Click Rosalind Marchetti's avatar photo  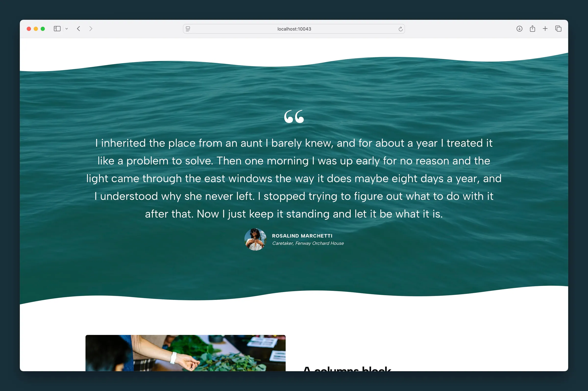[255, 239]
